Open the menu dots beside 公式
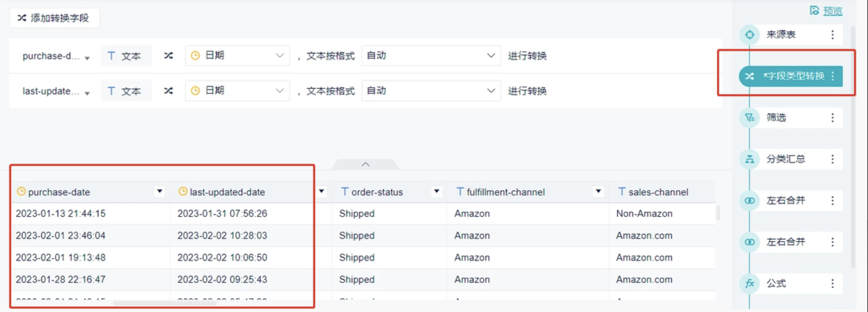The height and width of the screenshot is (312, 868). tap(833, 283)
